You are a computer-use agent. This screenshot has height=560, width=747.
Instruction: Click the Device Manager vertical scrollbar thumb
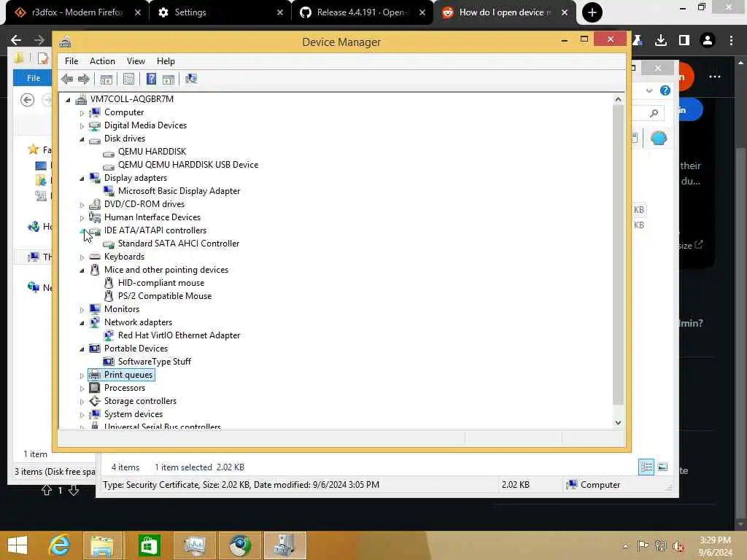tap(618, 254)
